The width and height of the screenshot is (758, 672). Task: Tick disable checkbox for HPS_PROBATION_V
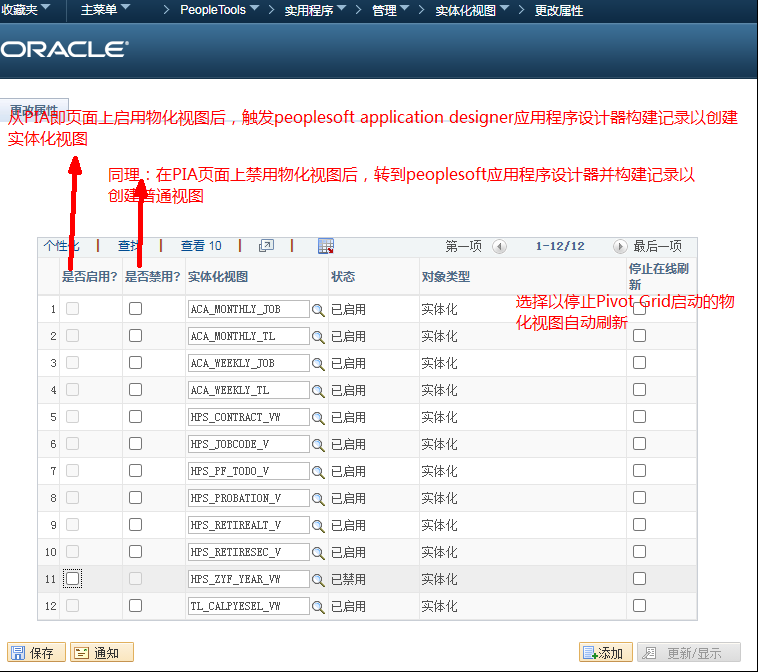(x=135, y=497)
